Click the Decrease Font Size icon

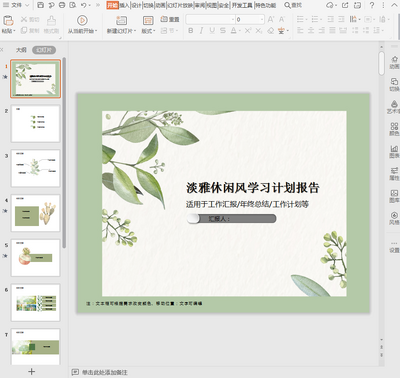pyautogui.click(x=282, y=19)
